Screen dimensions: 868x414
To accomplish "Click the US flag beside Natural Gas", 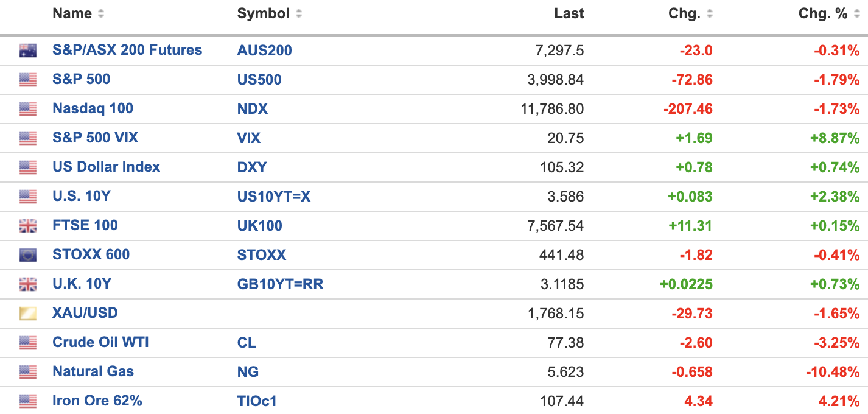I will [28, 372].
